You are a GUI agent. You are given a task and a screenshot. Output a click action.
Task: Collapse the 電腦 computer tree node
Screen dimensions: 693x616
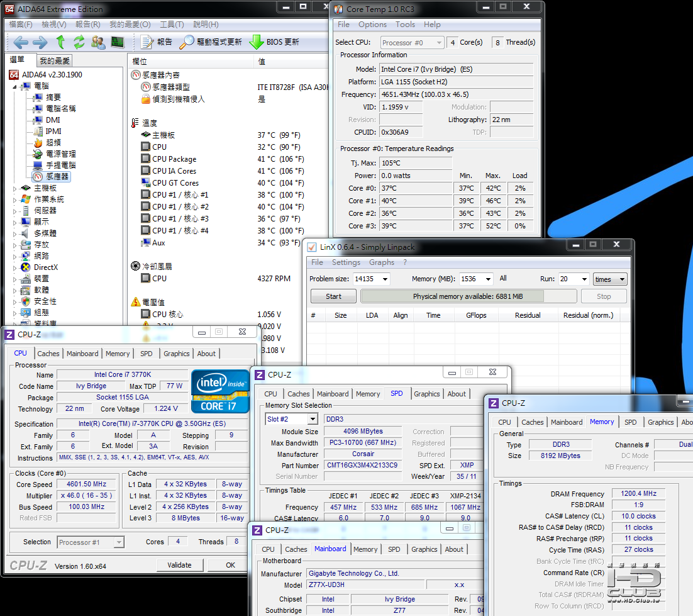(14, 87)
